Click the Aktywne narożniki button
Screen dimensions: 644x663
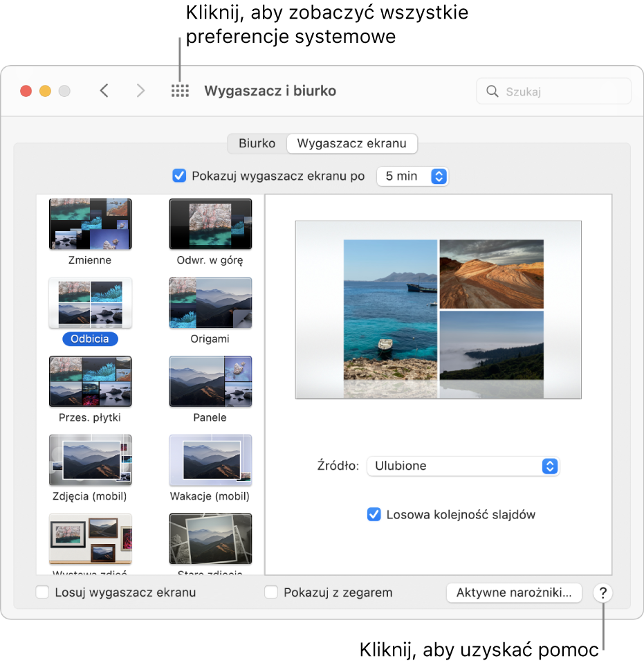[x=514, y=593]
